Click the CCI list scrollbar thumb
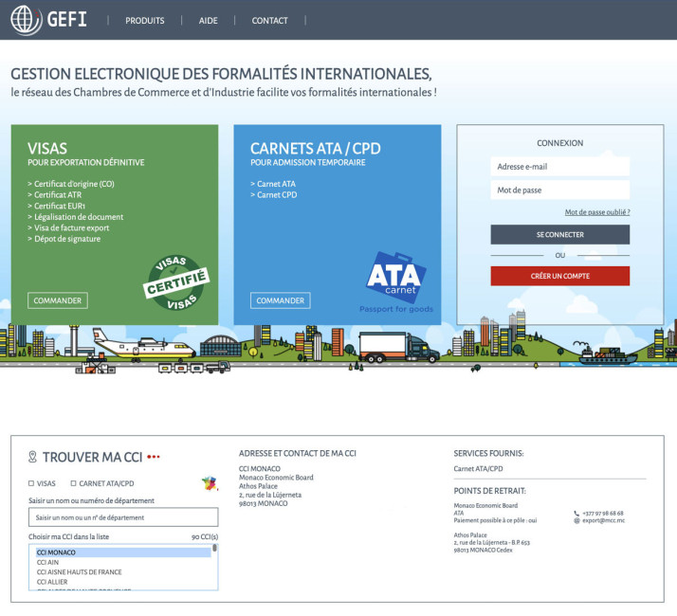Screen dimensions: 677x616 click(214, 549)
